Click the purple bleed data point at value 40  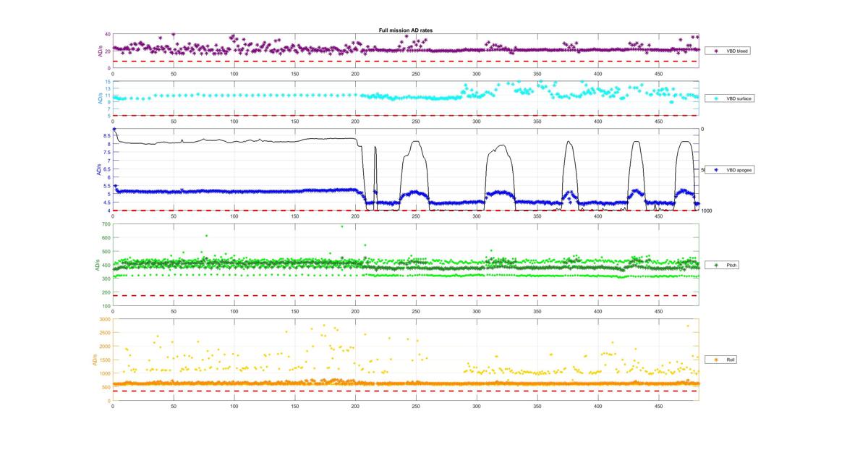(x=173, y=34)
